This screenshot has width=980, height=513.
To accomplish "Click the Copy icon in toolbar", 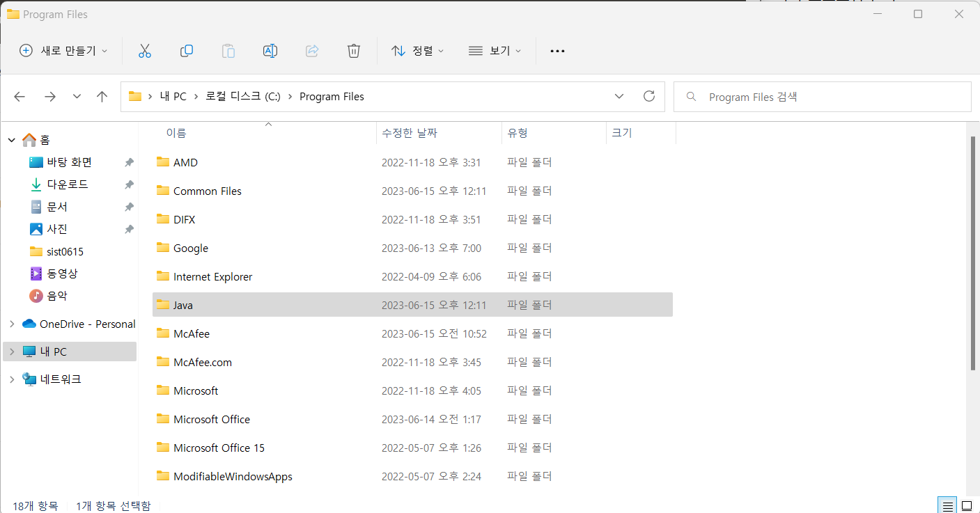I will coord(187,51).
